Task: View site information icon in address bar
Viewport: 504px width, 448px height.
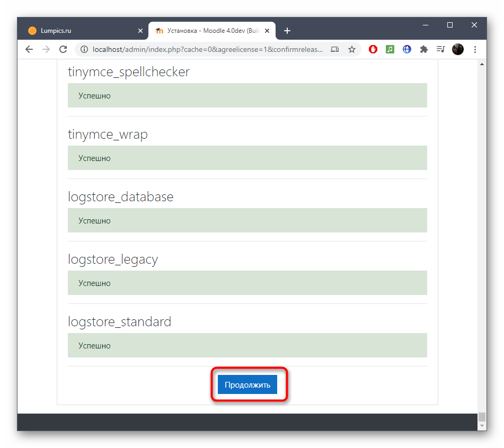Action: [x=84, y=49]
